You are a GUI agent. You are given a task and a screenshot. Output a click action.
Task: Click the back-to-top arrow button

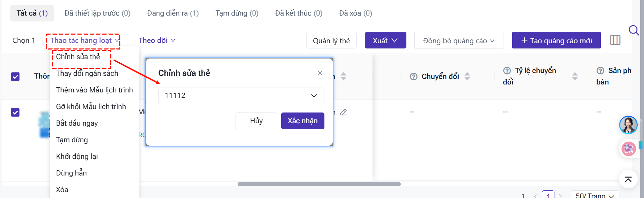click(628, 179)
